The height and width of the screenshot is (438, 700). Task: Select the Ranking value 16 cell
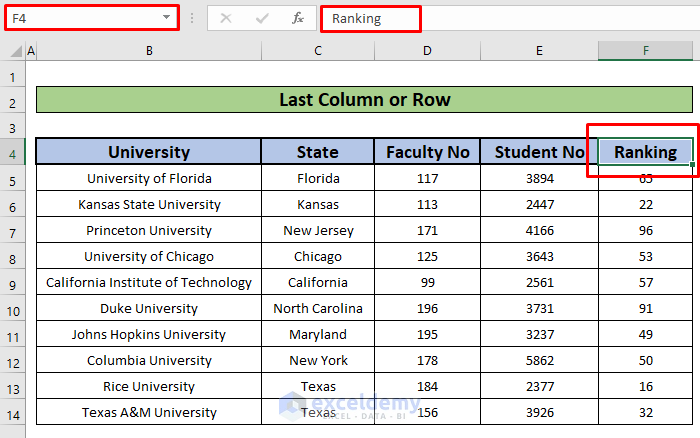click(x=645, y=387)
